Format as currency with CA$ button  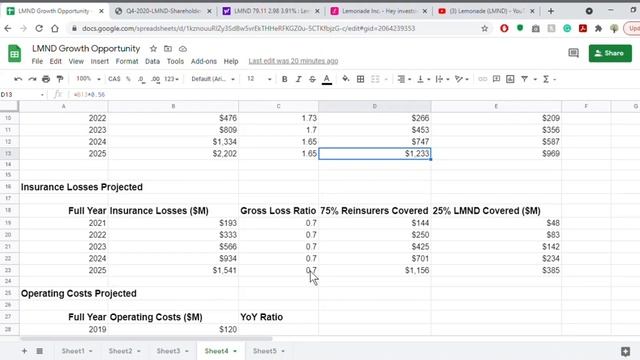[x=114, y=79]
